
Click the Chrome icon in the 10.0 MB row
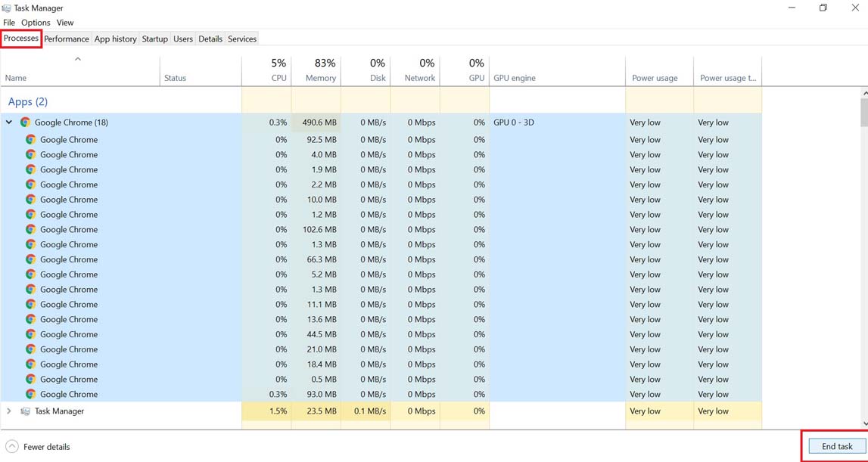30,199
